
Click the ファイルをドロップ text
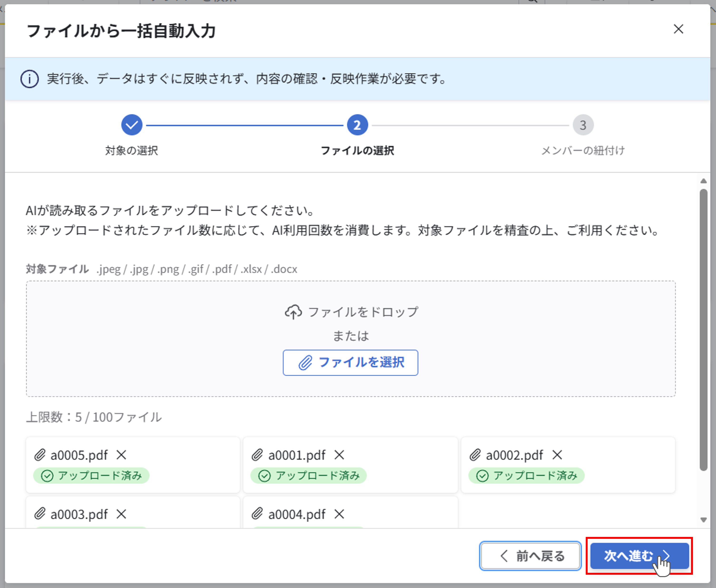363,312
